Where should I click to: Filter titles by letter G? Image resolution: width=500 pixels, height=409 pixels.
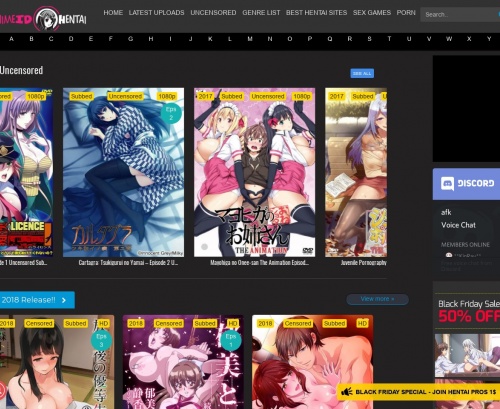coord(131,39)
